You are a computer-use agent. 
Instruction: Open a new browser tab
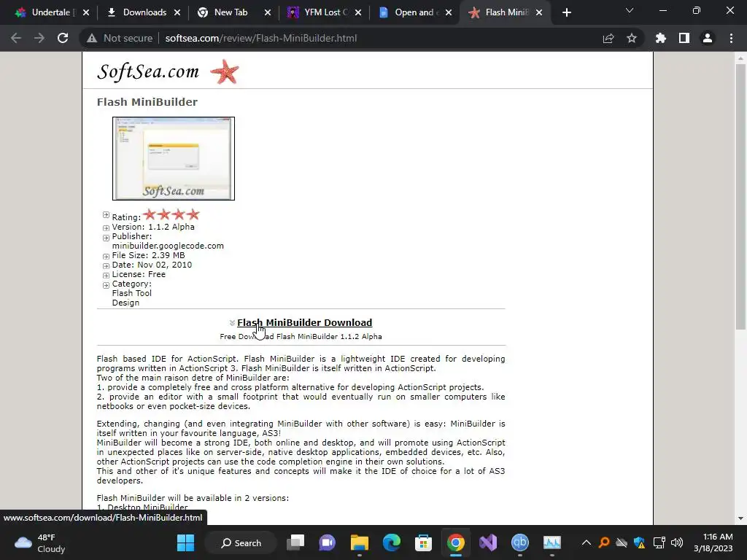point(566,12)
